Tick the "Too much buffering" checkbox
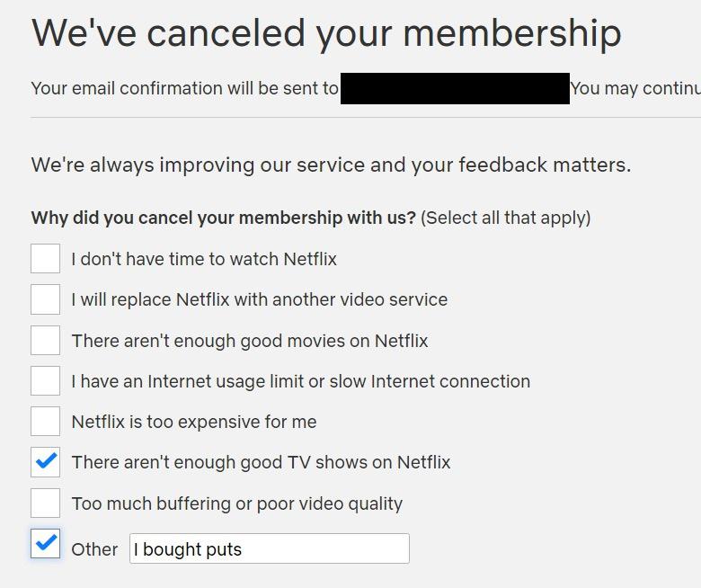This screenshot has height=588, width=701. (x=45, y=503)
